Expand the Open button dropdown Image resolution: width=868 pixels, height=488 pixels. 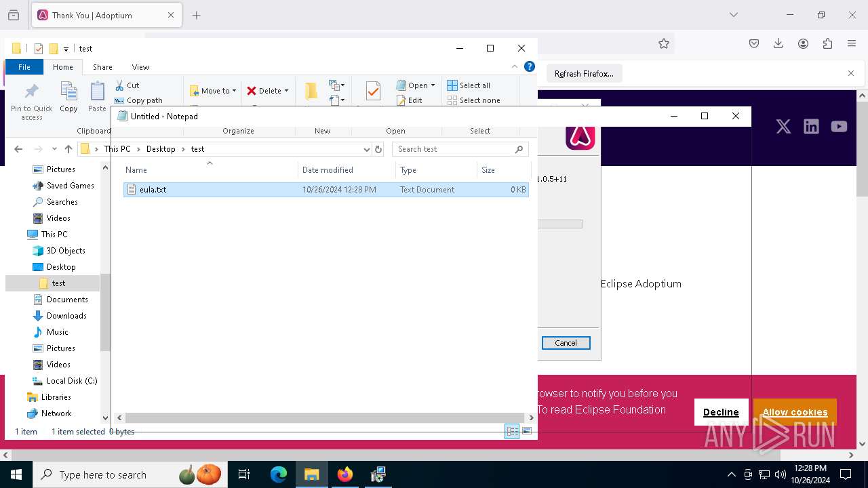[433, 85]
